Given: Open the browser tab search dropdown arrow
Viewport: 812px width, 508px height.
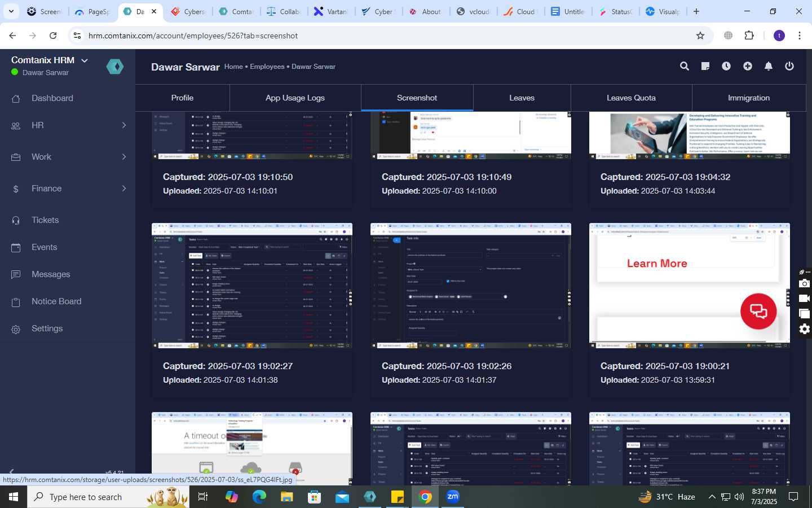Looking at the screenshot, I should tap(11, 11).
